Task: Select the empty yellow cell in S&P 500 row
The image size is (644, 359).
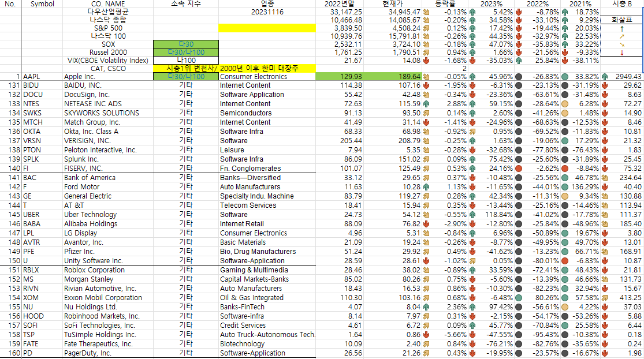Action: (x=267, y=28)
